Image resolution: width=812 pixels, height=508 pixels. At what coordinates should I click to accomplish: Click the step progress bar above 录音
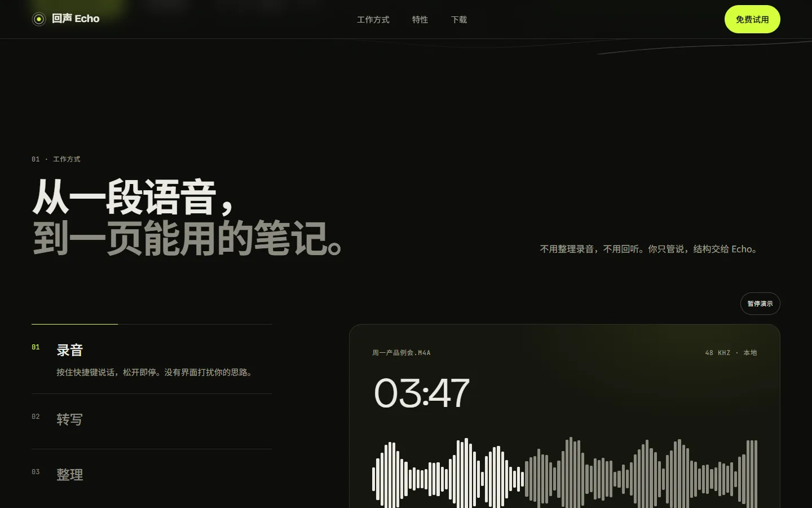(x=152, y=324)
